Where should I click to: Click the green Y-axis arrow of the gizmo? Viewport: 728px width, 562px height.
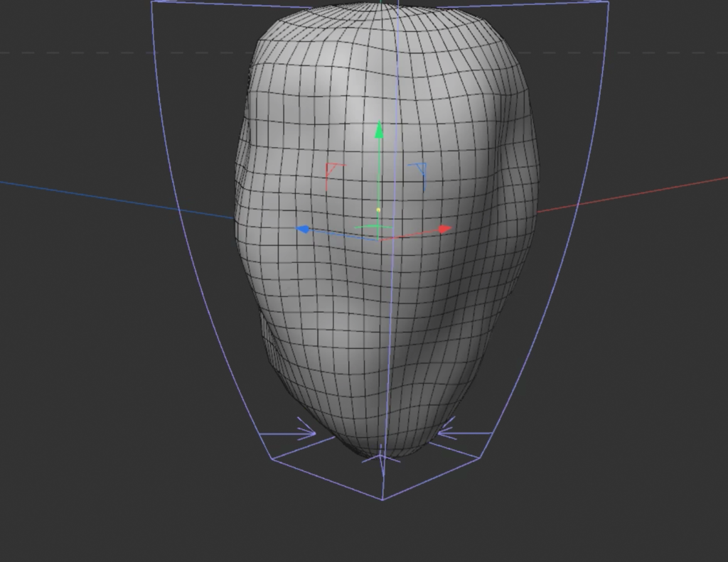coord(379,130)
